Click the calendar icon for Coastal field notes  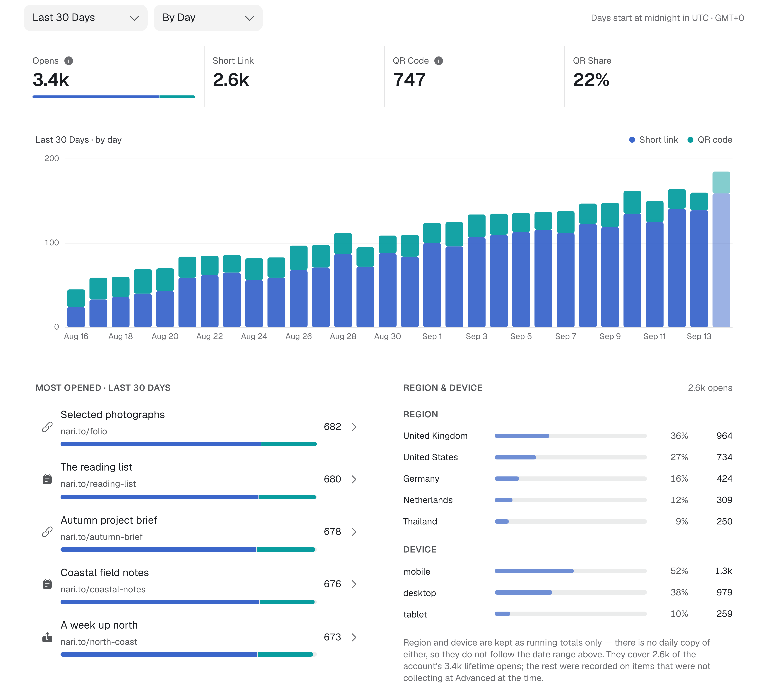pyautogui.click(x=47, y=584)
